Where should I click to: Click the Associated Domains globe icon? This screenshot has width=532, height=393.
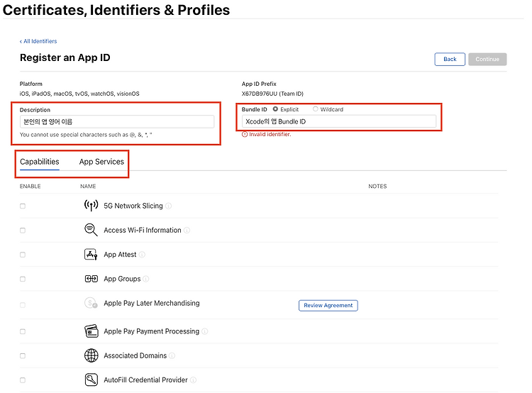[x=91, y=355]
